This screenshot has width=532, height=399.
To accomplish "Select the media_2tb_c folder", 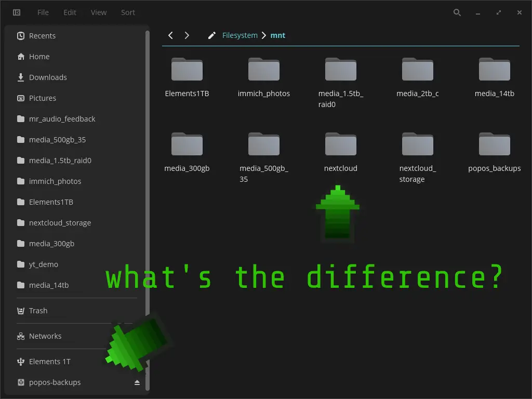I will [418, 78].
